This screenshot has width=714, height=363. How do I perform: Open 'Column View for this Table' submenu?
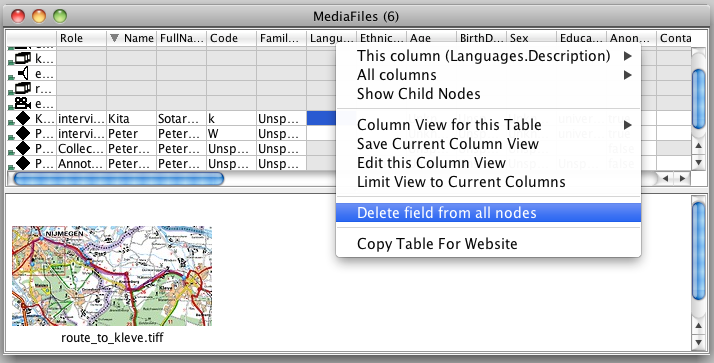coord(488,124)
